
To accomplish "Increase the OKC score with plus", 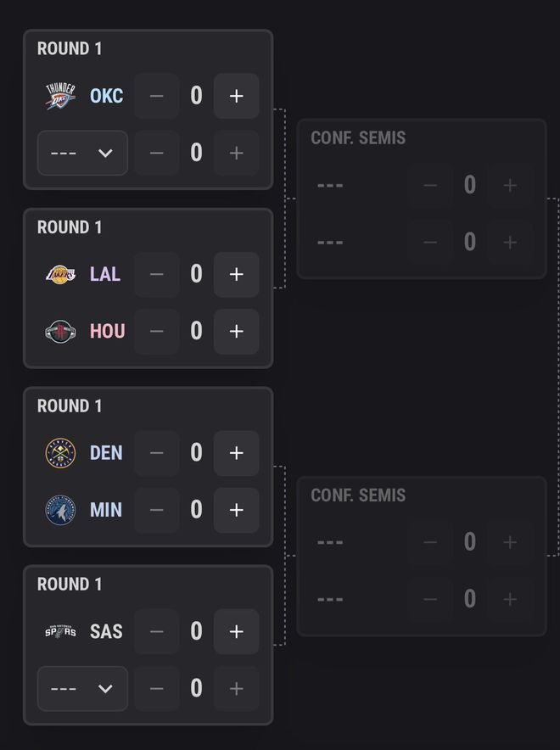I will [x=236, y=95].
